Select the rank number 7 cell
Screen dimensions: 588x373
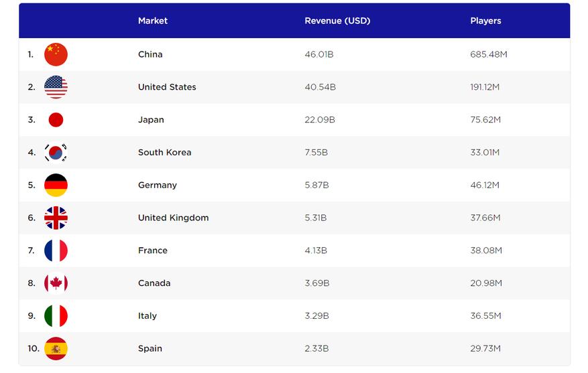point(31,250)
